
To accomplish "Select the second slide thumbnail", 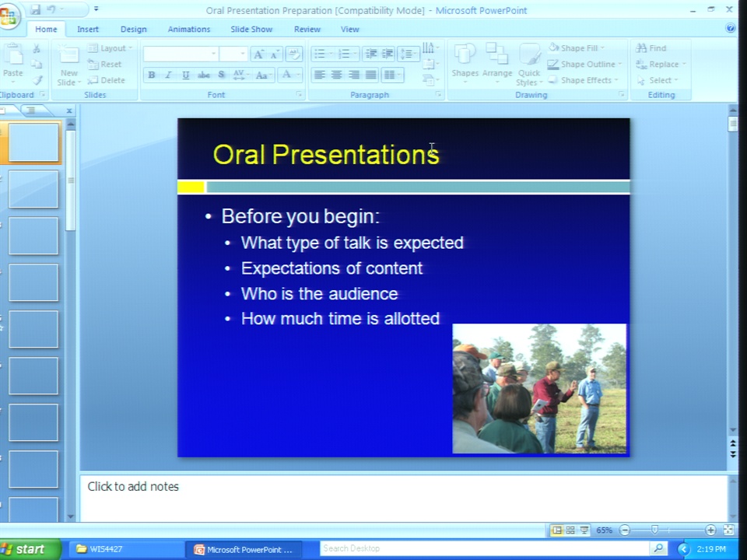I will [33, 189].
